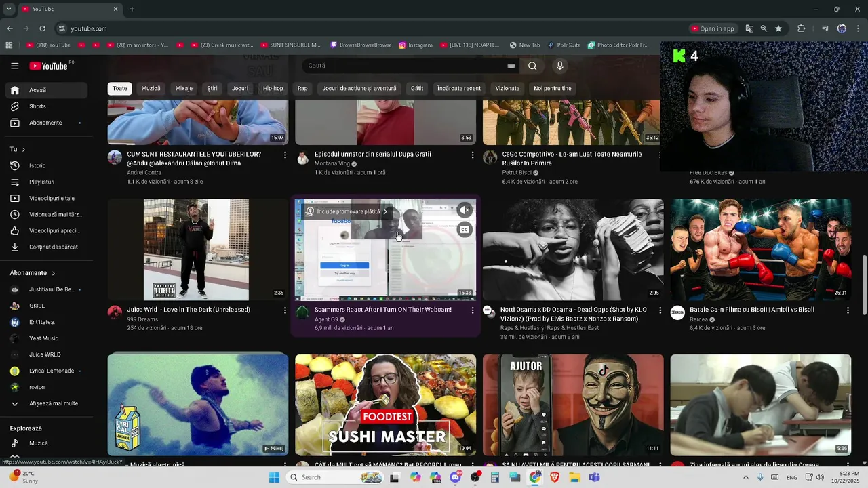The width and height of the screenshot is (868, 488).
Task: Open options menu for Bataie Ca-n Filme video
Action: coord(848,310)
